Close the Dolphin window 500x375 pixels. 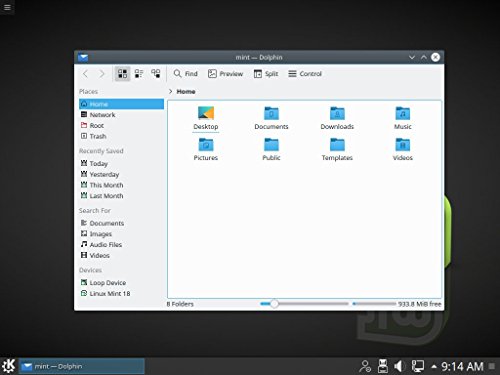(435, 57)
